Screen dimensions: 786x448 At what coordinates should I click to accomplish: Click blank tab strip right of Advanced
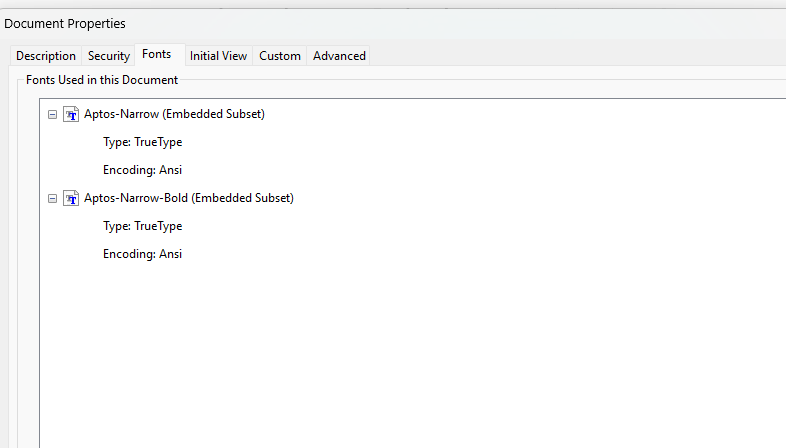[x=570, y=56]
